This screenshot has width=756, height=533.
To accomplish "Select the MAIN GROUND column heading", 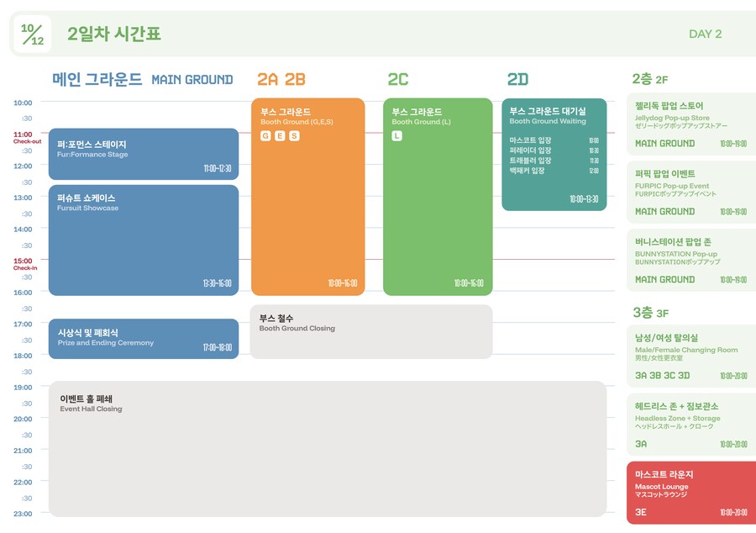I will [x=142, y=80].
